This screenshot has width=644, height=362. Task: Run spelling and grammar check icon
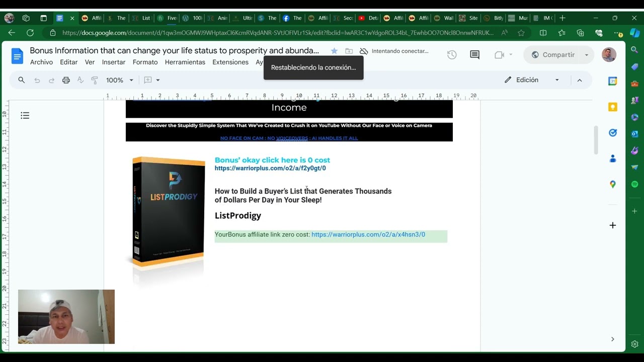click(x=80, y=80)
